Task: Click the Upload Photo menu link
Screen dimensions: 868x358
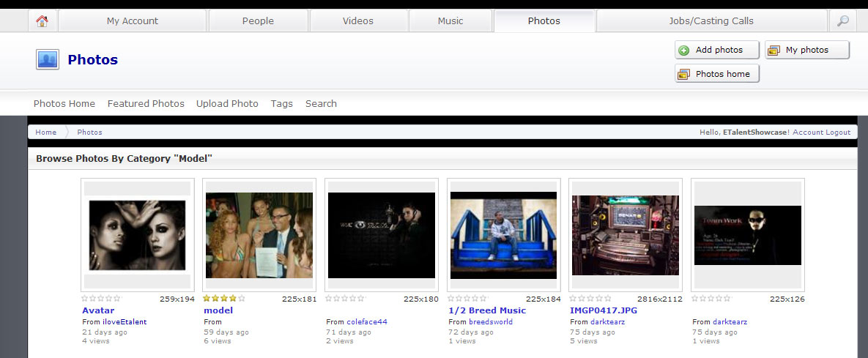Action: point(227,104)
